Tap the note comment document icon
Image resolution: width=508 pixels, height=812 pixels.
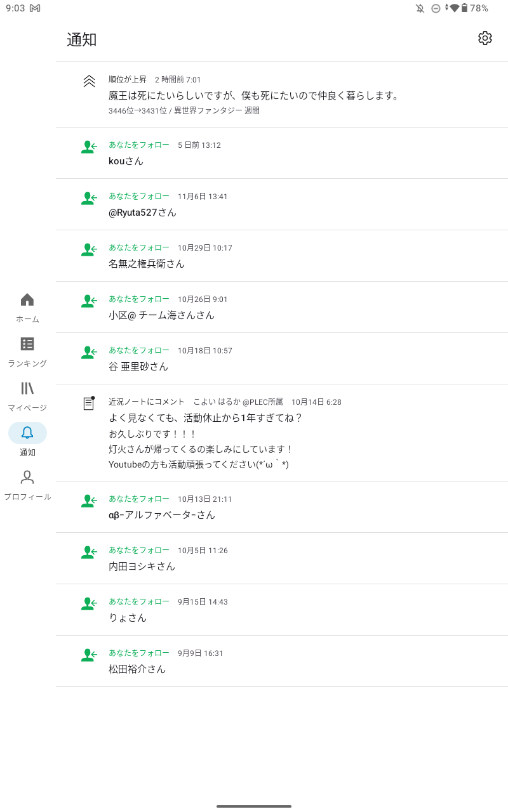click(x=89, y=403)
